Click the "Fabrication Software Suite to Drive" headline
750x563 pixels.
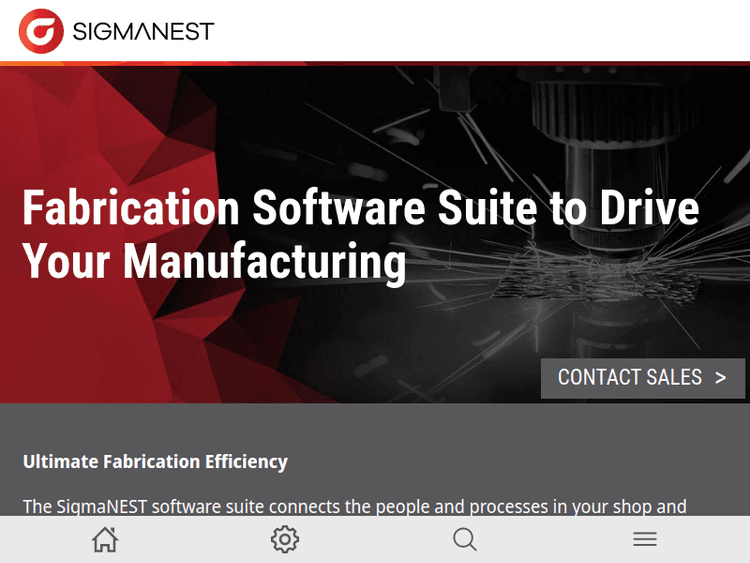[360, 209]
